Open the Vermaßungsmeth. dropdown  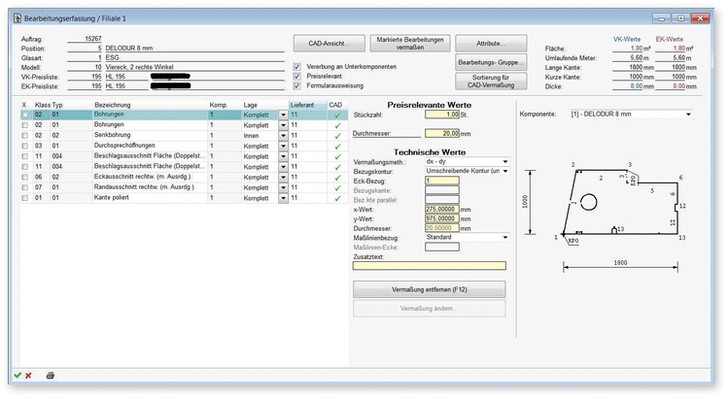(505, 162)
